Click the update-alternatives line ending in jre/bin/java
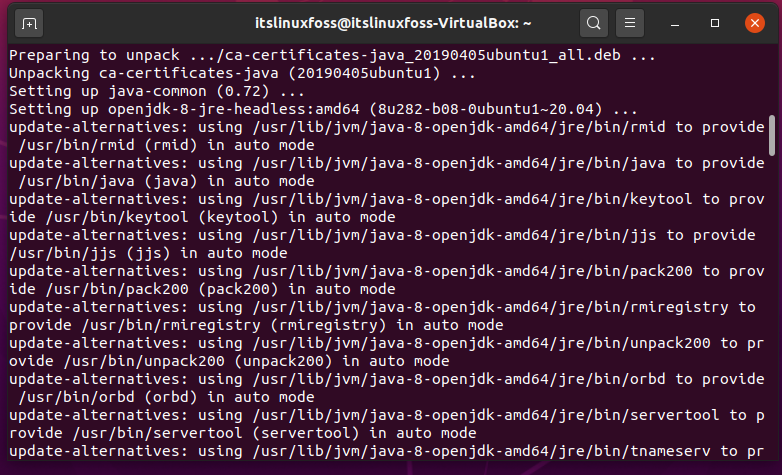 coord(387,163)
